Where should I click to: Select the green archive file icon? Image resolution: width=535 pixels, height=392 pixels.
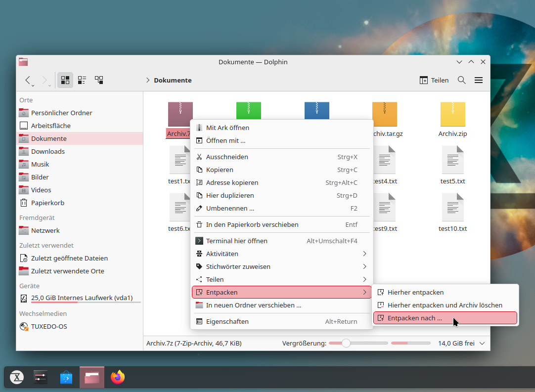[249, 110]
